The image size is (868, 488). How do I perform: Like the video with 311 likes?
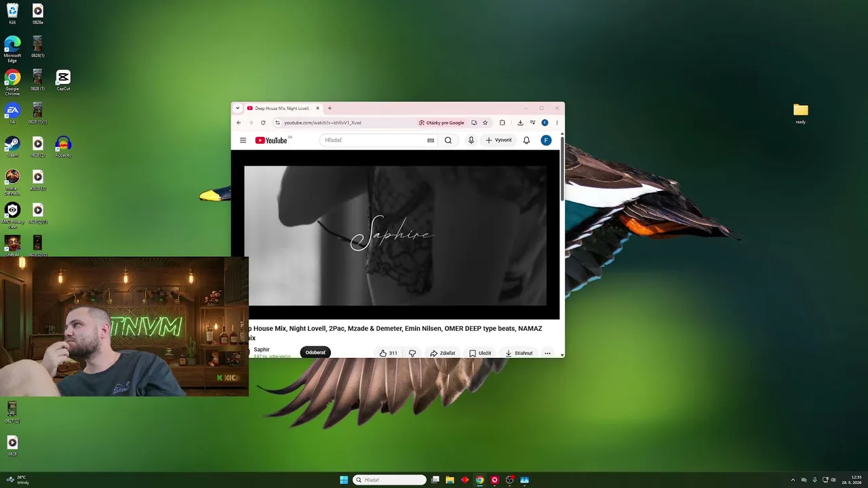(389, 353)
